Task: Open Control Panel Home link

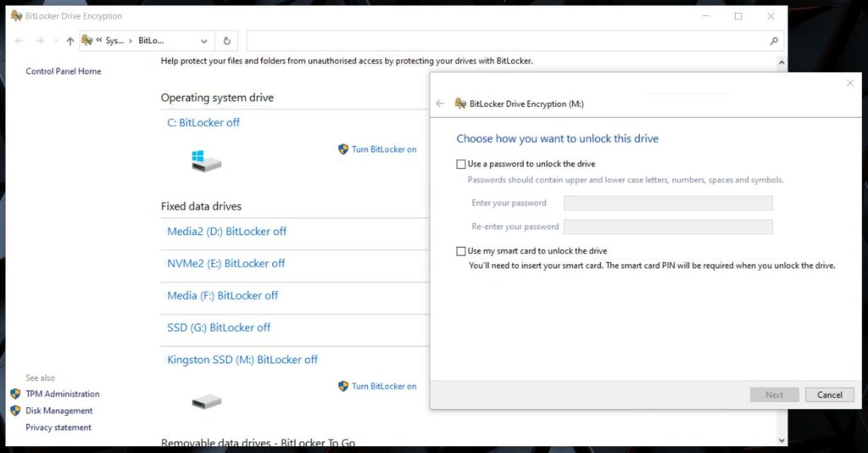Action: [x=64, y=71]
